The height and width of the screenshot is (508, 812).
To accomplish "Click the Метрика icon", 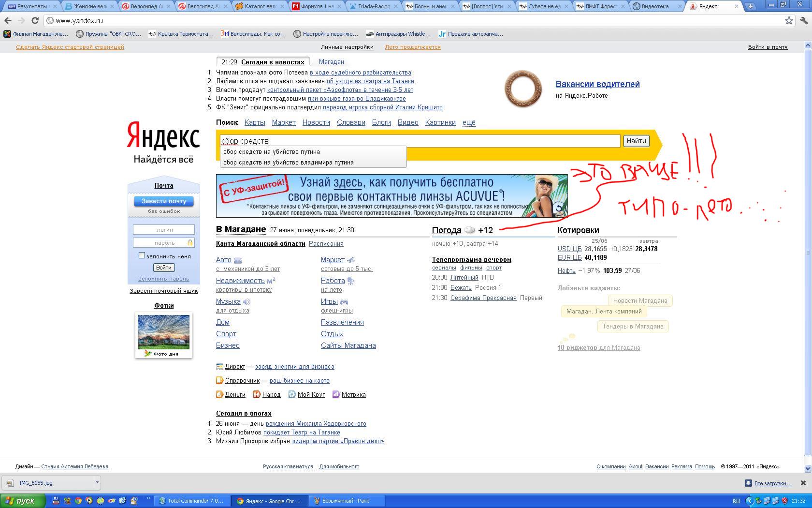I will (336, 395).
